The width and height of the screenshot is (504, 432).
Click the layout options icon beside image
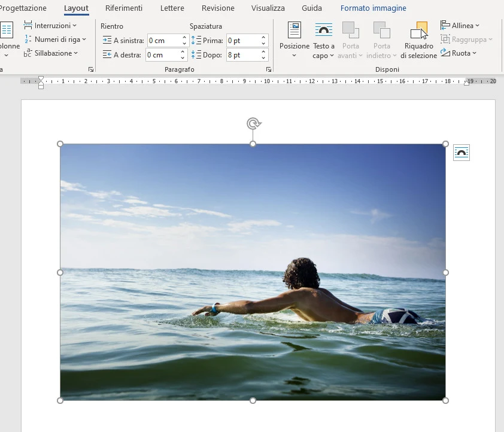[462, 153]
